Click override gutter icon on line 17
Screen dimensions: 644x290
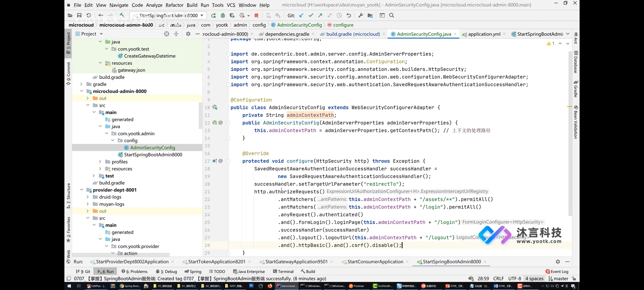215,161
